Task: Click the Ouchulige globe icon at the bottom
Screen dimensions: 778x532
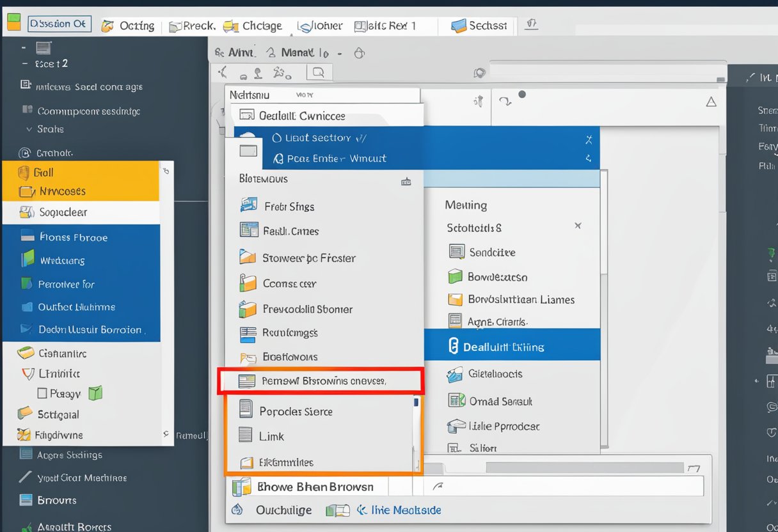Action: [237, 510]
